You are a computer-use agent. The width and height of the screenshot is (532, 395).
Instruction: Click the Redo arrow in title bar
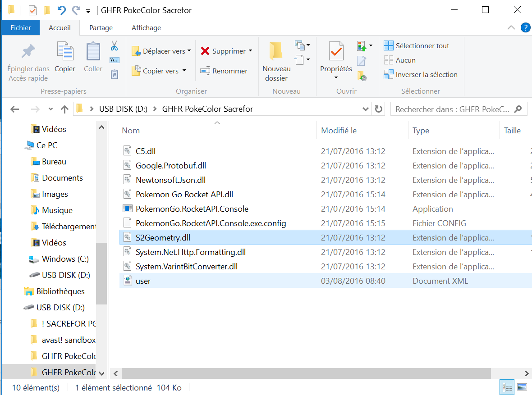pos(76,10)
